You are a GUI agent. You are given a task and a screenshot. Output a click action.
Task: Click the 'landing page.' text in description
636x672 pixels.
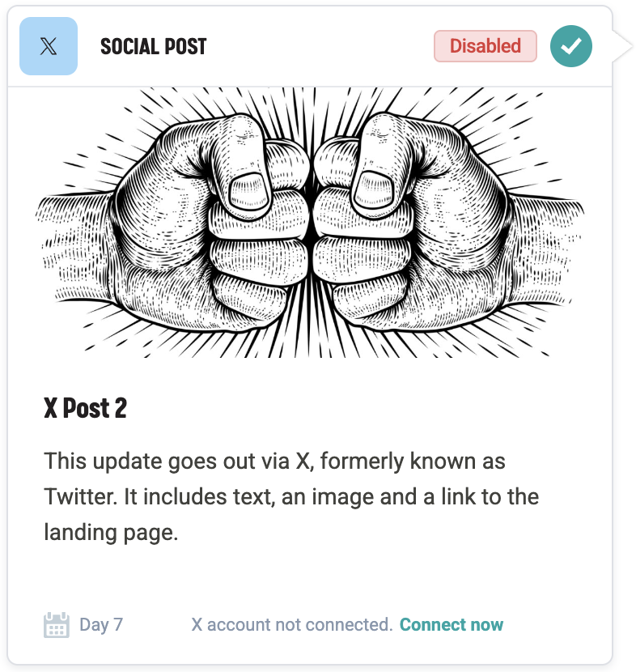pyautogui.click(x=111, y=533)
